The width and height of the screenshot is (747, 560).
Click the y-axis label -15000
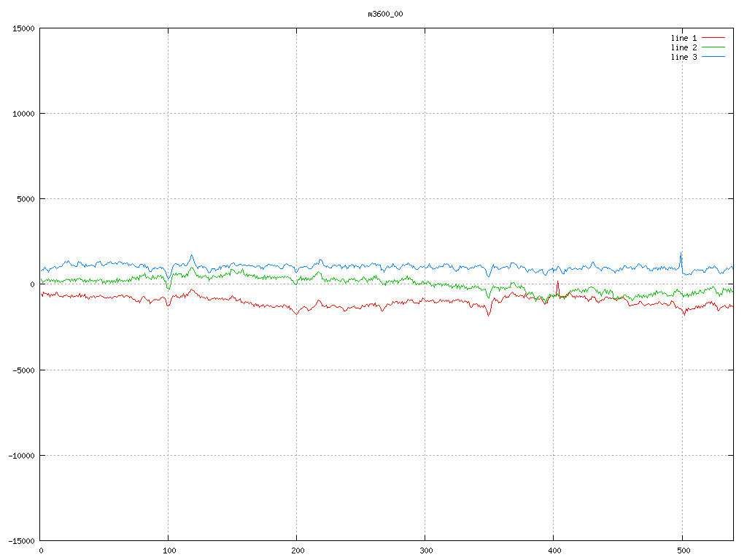(x=22, y=541)
